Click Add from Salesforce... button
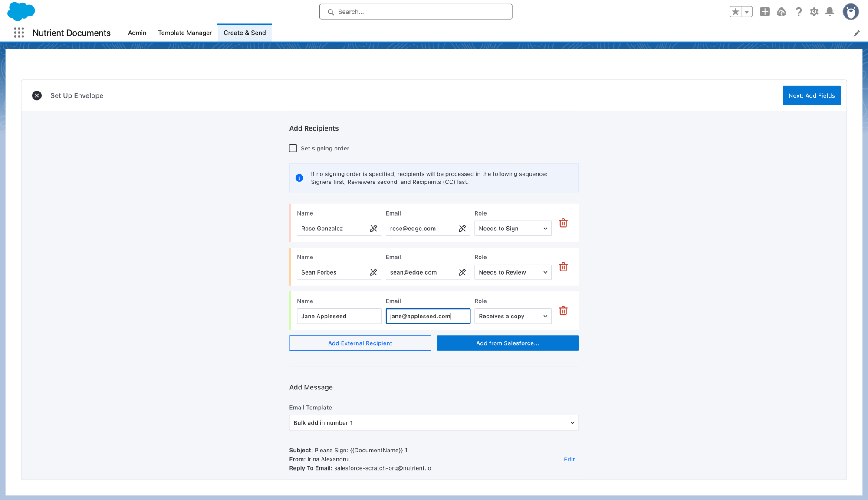The width and height of the screenshot is (868, 500). (x=508, y=343)
